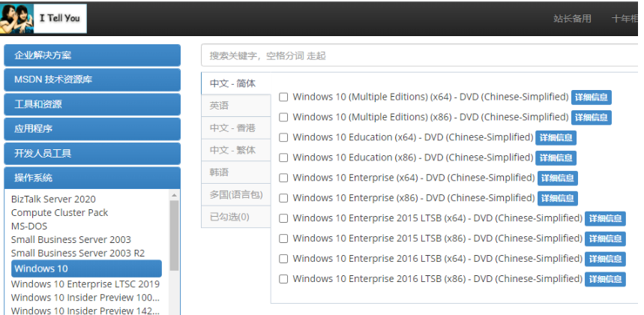644x315 pixels.
Task: Show 详细信息 for Enterprise 2015 LTSB x86
Action: pyautogui.click(x=604, y=239)
